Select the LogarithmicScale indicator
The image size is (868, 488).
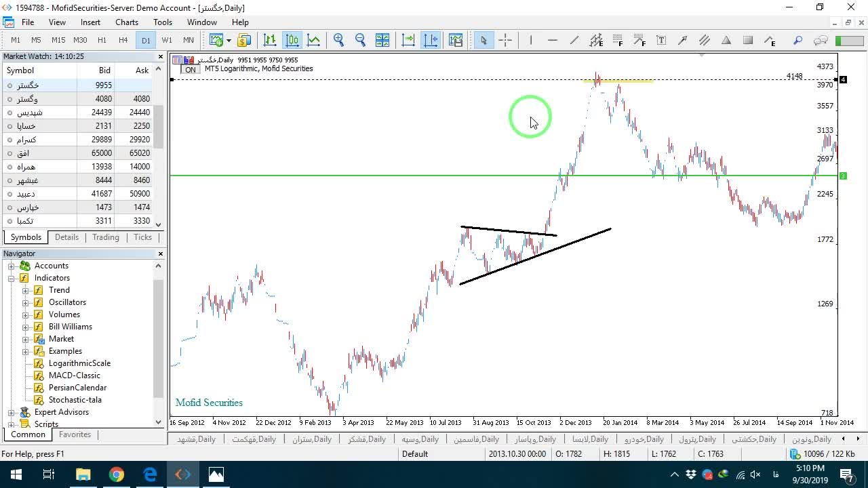pos(79,363)
